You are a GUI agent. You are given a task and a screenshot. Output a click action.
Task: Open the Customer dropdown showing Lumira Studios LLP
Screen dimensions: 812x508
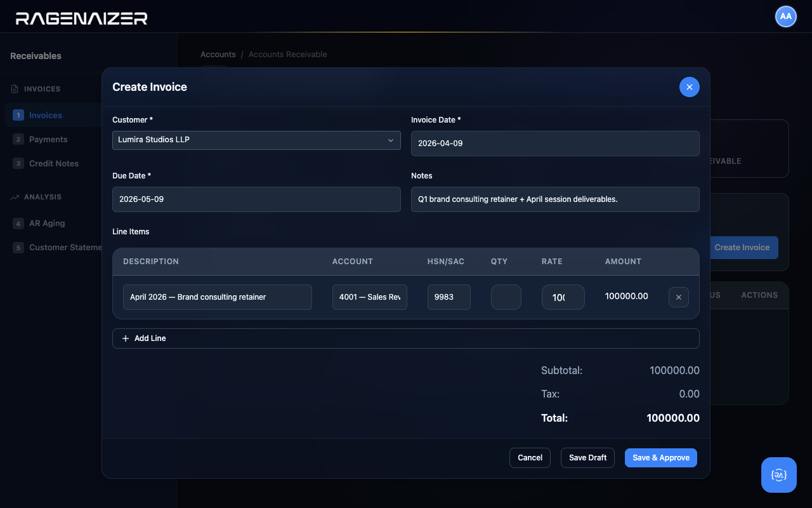pos(256,140)
